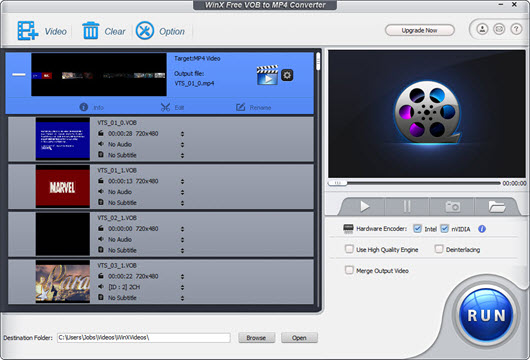The width and height of the screenshot is (530, 360).
Task: Change subtitle stepper for VTS_02_1.VOB
Action: 182,250
